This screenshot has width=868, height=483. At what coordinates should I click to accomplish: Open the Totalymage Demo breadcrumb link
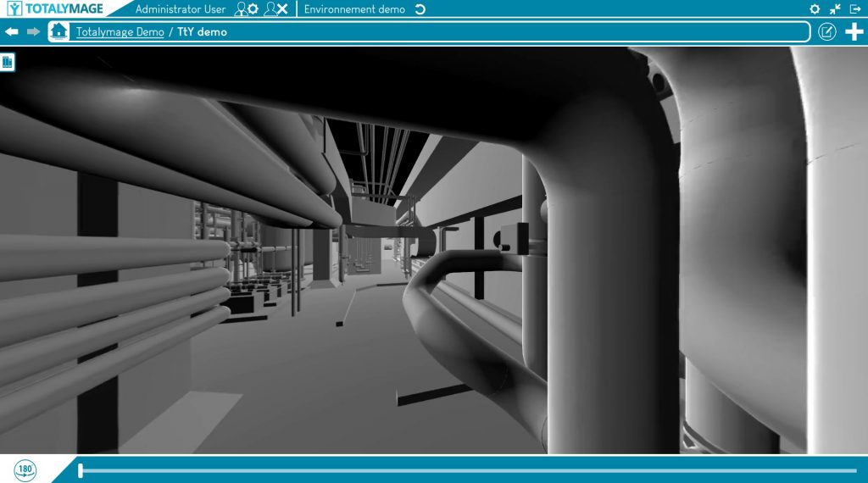120,32
